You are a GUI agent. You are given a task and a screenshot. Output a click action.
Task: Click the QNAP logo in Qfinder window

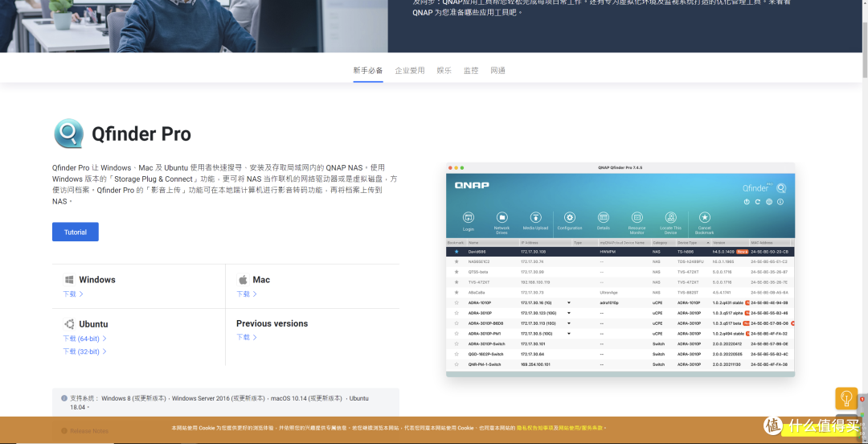tap(472, 185)
